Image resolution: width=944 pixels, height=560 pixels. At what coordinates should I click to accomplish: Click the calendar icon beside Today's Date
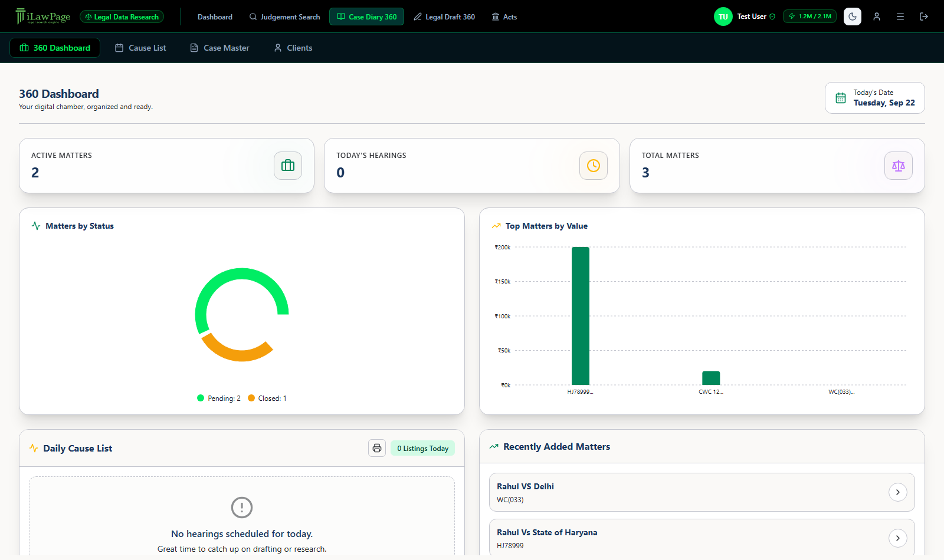[841, 98]
